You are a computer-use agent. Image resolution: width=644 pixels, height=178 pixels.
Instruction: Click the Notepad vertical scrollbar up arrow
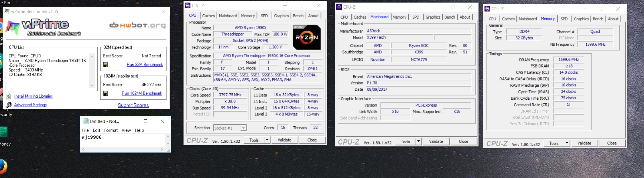pyautogui.click(x=168, y=137)
